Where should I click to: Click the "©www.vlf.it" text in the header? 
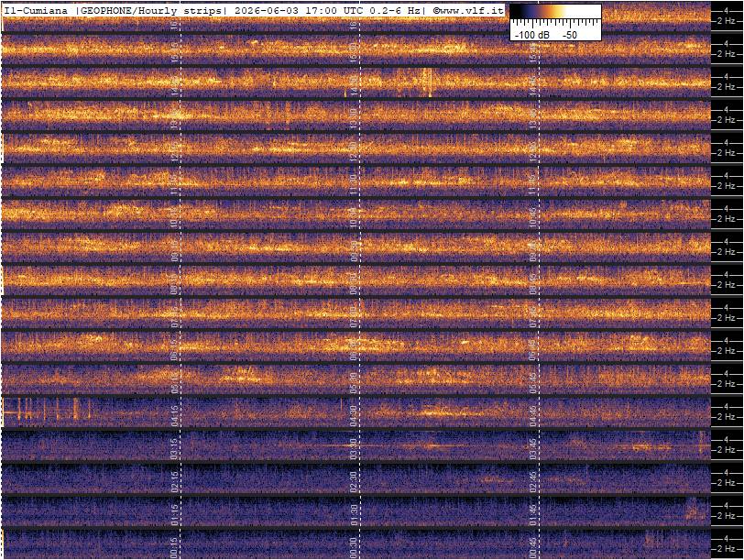pos(468,10)
